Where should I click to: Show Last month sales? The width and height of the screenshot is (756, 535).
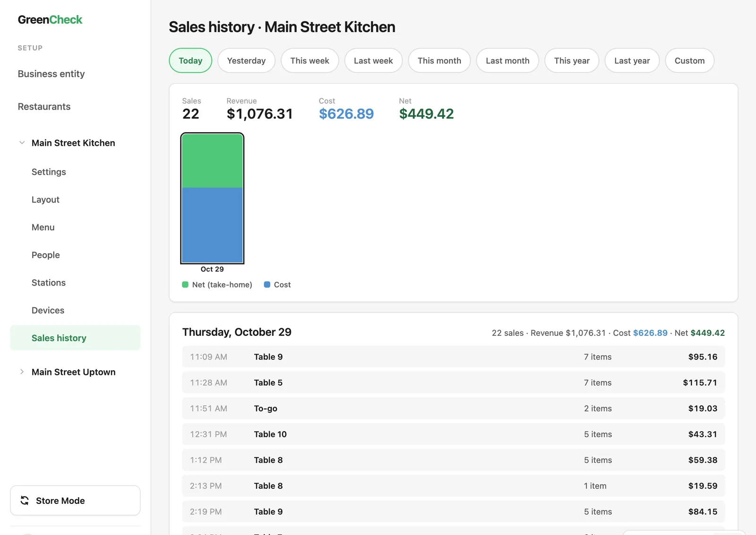(x=507, y=60)
